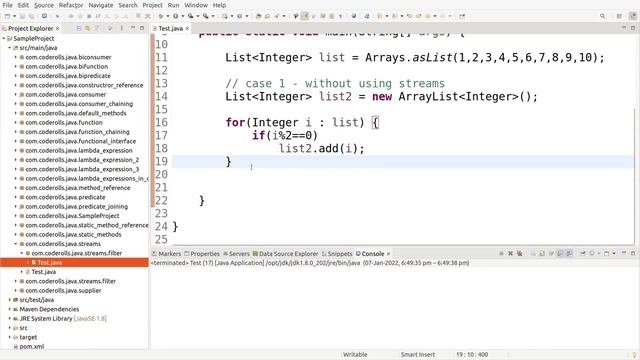Switch to the Snippets tab

click(337, 253)
